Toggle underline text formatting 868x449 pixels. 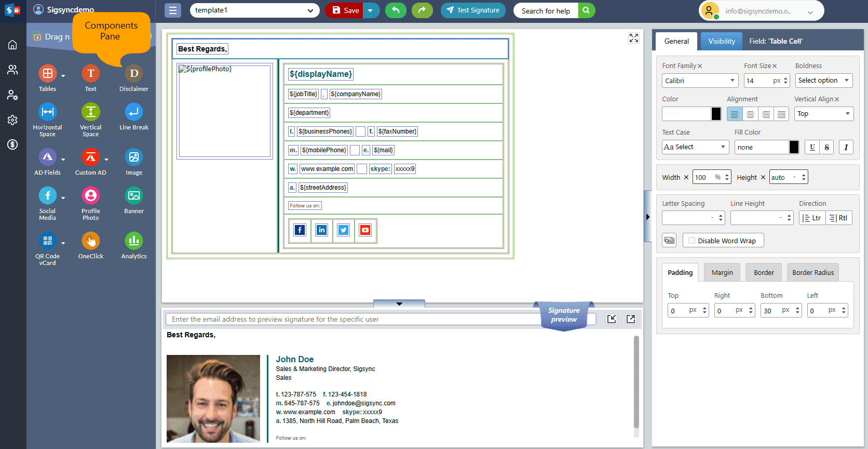click(x=812, y=147)
